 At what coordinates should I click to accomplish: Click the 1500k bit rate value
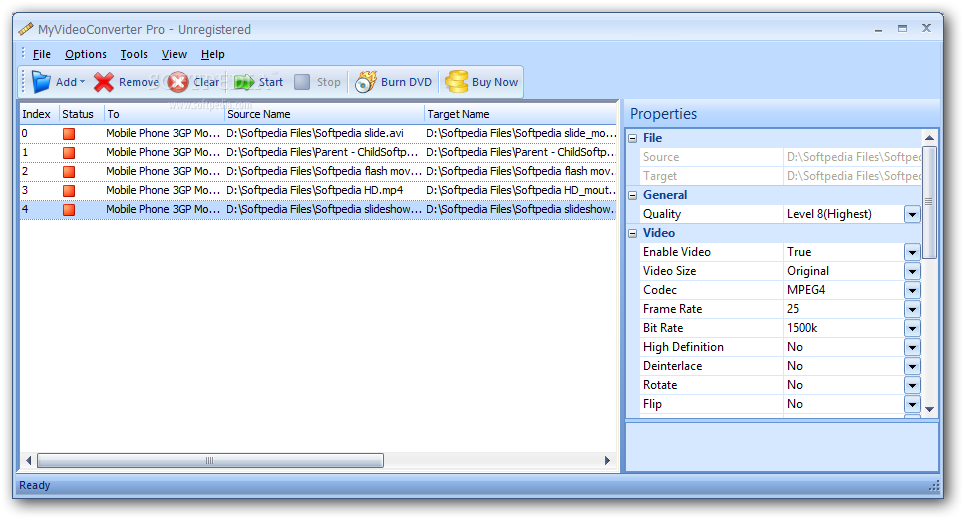pyautogui.click(x=802, y=328)
